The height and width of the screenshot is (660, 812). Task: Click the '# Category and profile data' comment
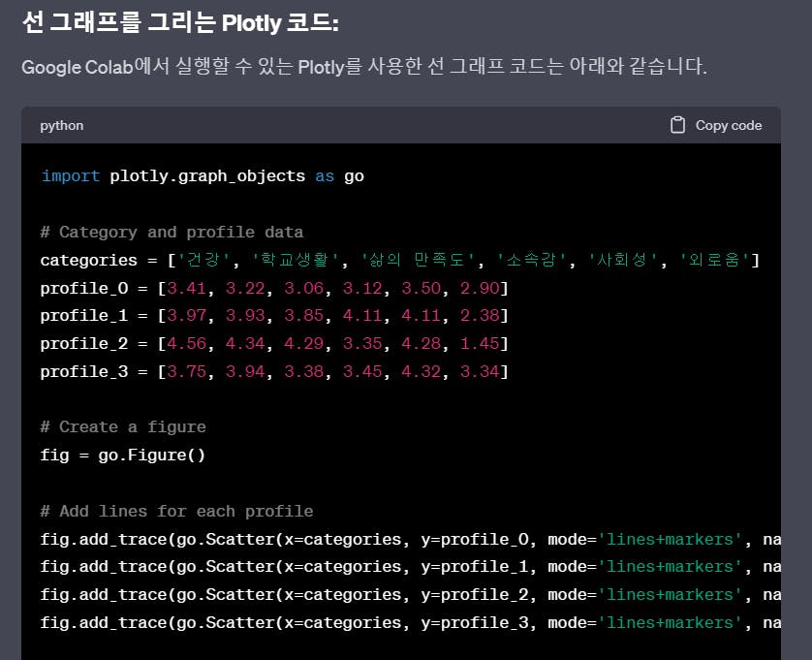point(172,232)
